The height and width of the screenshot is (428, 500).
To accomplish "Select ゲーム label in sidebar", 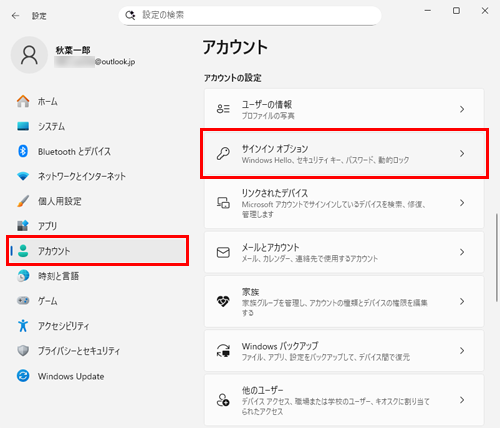I will point(47,301).
